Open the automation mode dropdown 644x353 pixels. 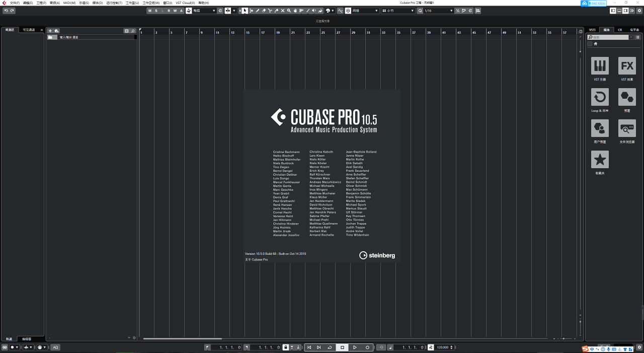coord(204,11)
